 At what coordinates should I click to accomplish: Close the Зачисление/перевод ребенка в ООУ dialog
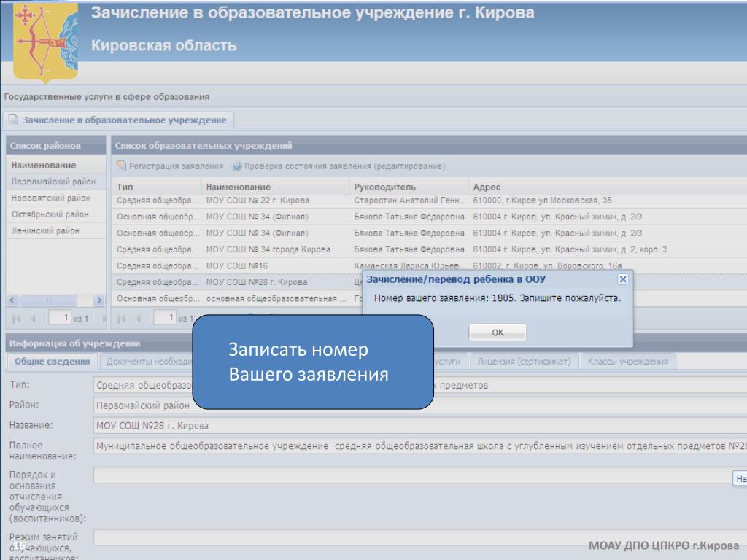point(622,279)
